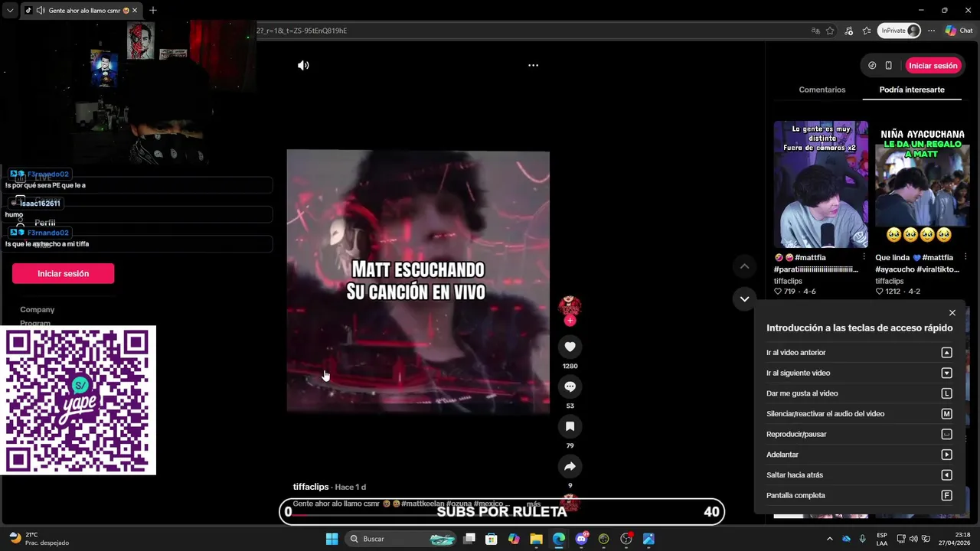The width and height of the screenshot is (980, 551).
Task: Click the up-arrow shortcut key for 'Ir al video anterior'
Action: tap(946, 353)
